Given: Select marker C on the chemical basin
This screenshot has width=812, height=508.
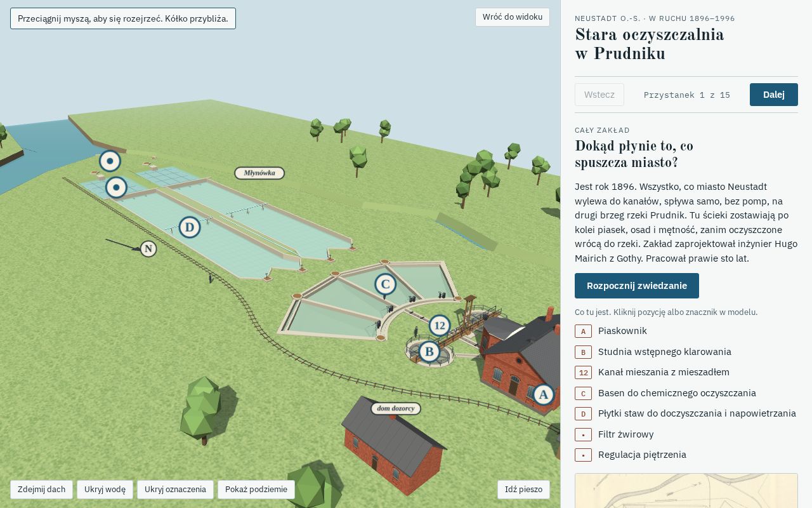Looking at the screenshot, I should click(385, 285).
